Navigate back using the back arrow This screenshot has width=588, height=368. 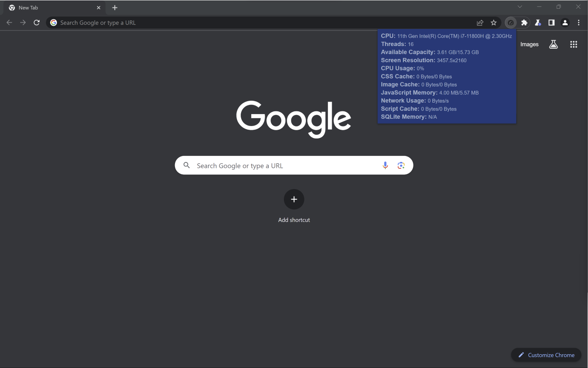tap(9, 22)
